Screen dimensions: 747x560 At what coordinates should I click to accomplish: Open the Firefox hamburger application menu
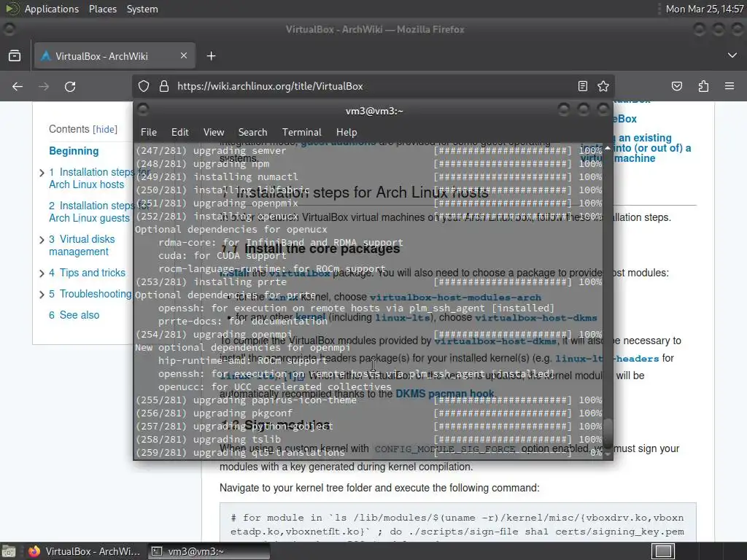729,86
